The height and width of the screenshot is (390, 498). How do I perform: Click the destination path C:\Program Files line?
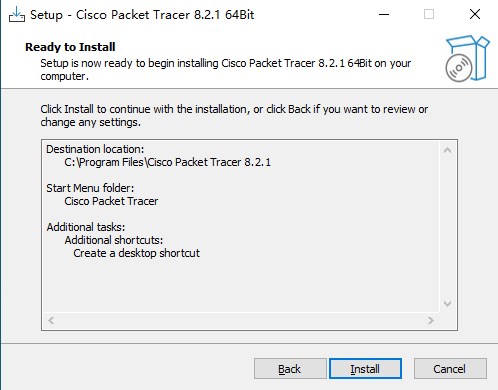pos(167,162)
